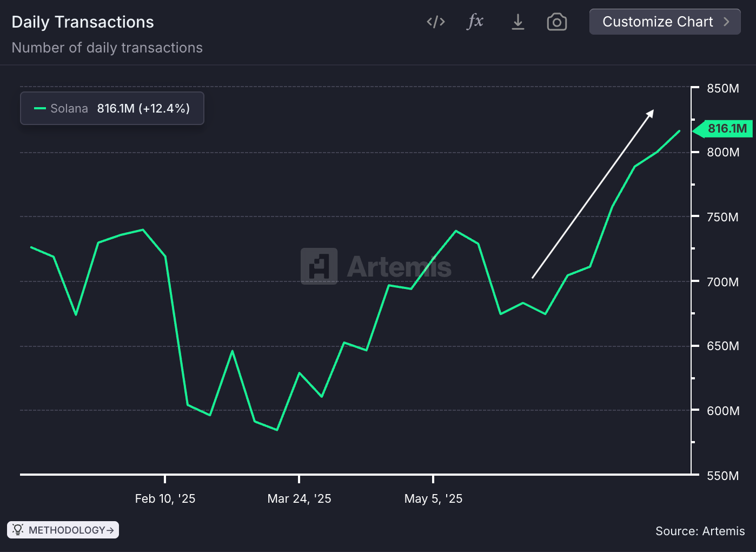This screenshot has height=552, width=756.
Task: Select the 816.1M current value marker
Action: coord(723,129)
